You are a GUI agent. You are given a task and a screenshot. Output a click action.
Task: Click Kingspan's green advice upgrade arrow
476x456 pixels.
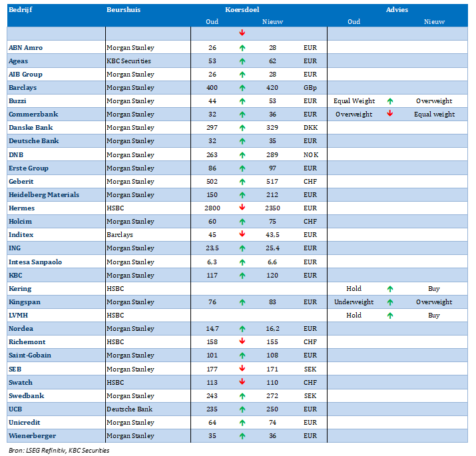(x=390, y=302)
